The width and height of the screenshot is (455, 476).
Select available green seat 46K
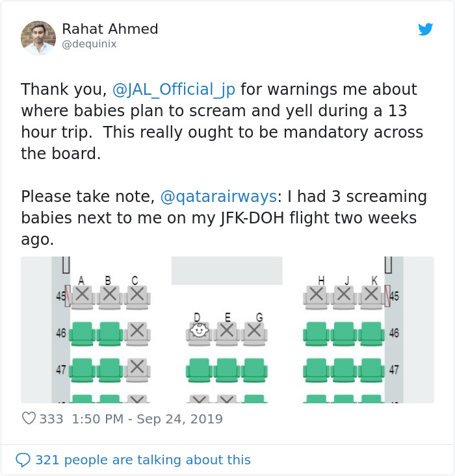[x=371, y=332]
